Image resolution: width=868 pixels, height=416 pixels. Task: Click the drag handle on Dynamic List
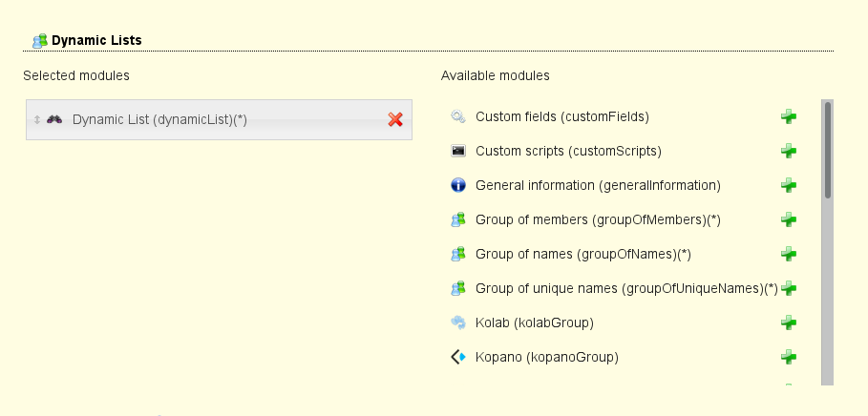tap(36, 119)
